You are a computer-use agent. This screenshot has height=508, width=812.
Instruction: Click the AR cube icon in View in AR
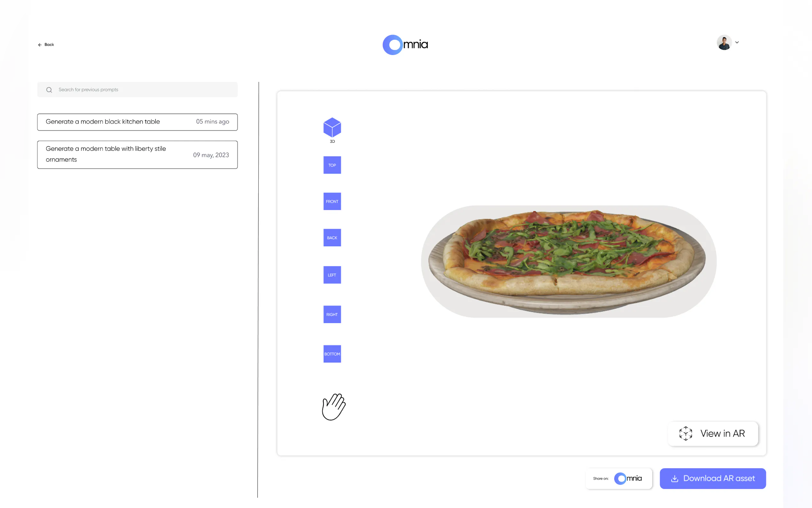coord(685,433)
